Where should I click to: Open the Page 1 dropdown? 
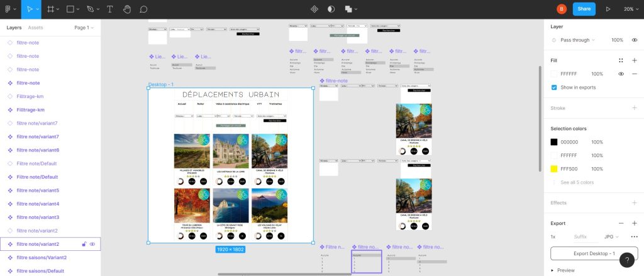(x=84, y=28)
